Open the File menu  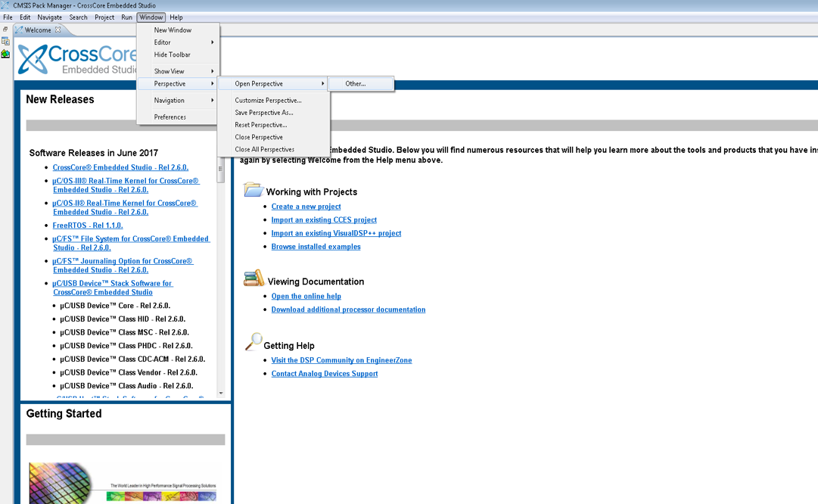tap(8, 17)
